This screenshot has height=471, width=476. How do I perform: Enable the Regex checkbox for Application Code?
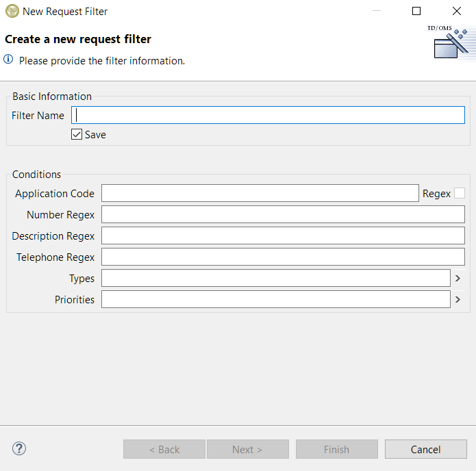460,194
